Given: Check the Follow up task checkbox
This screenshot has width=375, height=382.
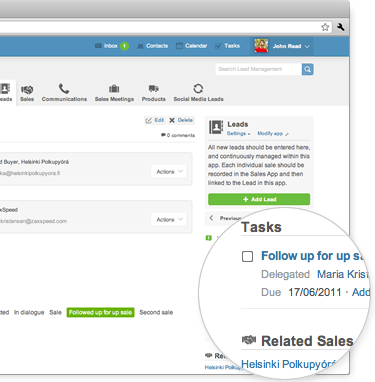Looking at the screenshot, I should point(247,256).
